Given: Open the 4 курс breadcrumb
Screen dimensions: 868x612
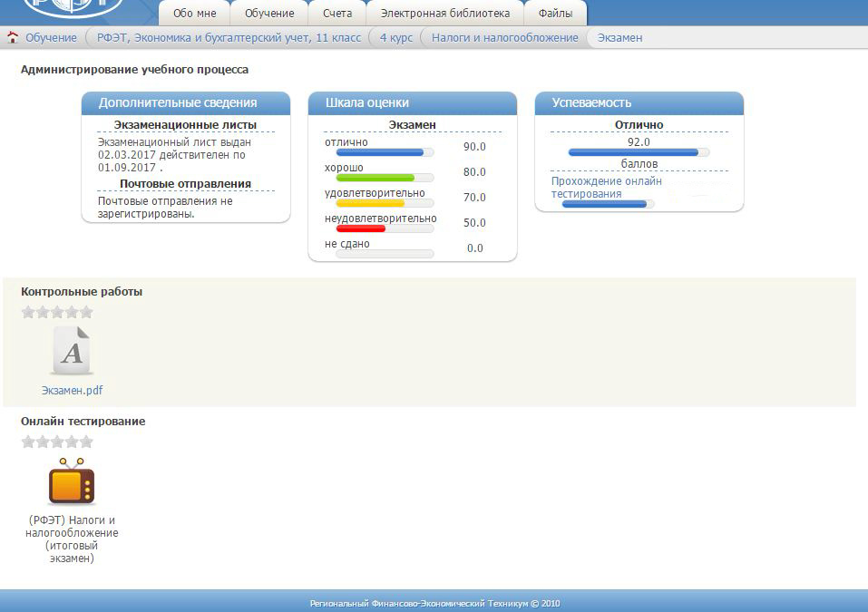Looking at the screenshot, I should tap(395, 38).
